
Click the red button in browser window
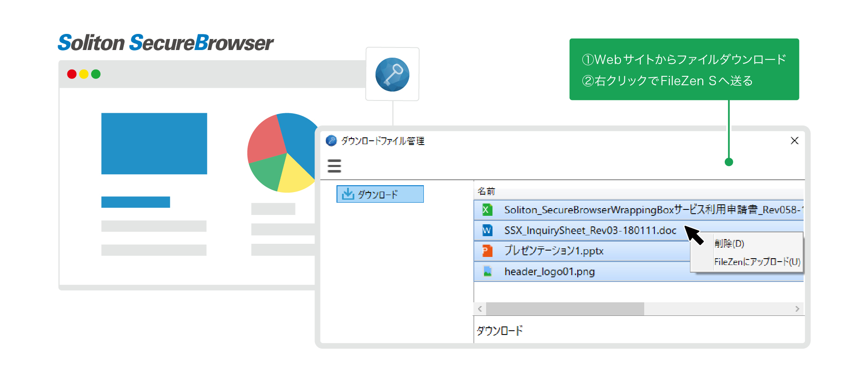72,74
